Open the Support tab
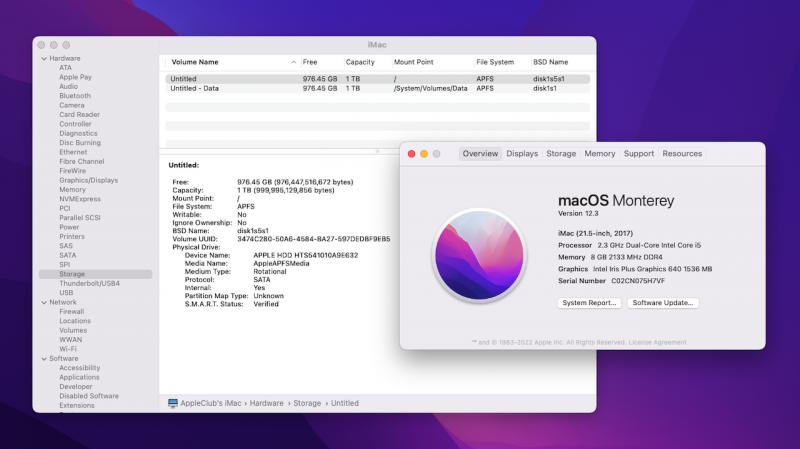This screenshot has height=449, width=800. coord(638,154)
